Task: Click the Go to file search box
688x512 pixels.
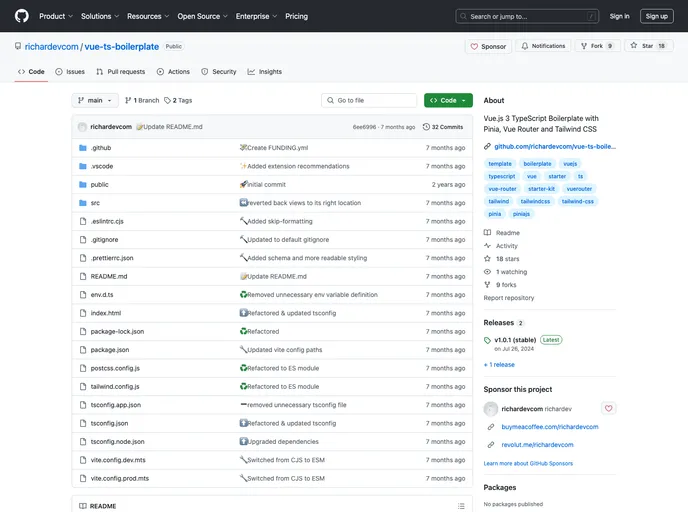Action: pyautogui.click(x=369, y=100)
